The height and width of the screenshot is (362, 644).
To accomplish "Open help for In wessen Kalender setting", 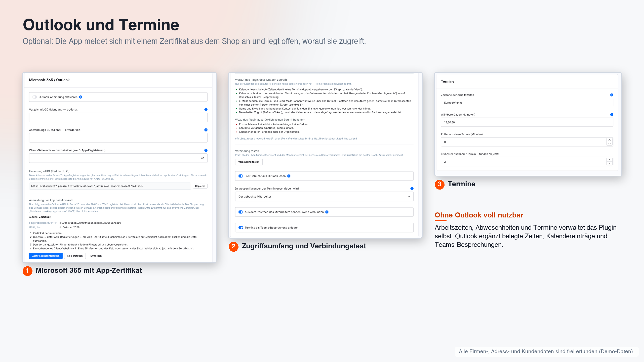I will click(412, 189).
